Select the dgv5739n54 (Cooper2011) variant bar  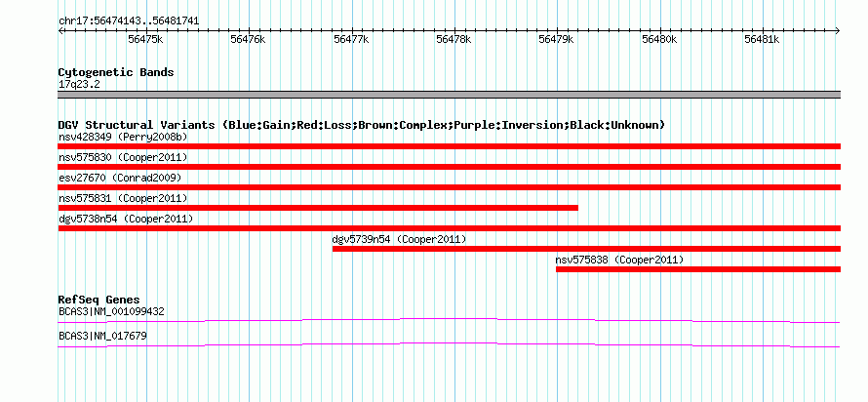pos(586,249)
